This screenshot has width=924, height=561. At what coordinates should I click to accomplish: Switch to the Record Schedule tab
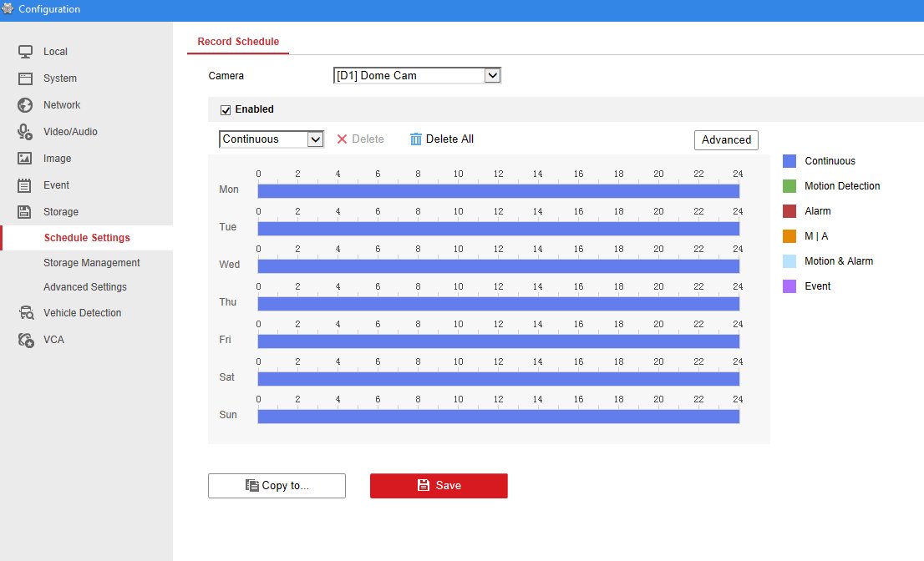[x=238, y=42]
